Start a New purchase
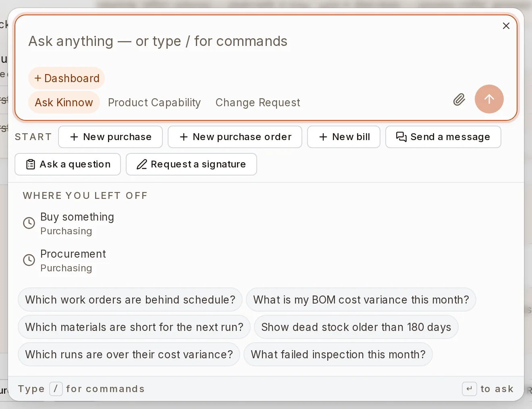532x409 pixels. click(110, 137)
